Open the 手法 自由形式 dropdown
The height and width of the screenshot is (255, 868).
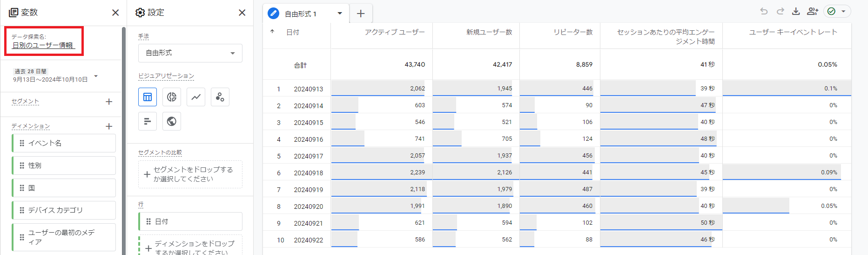[190, 53]
